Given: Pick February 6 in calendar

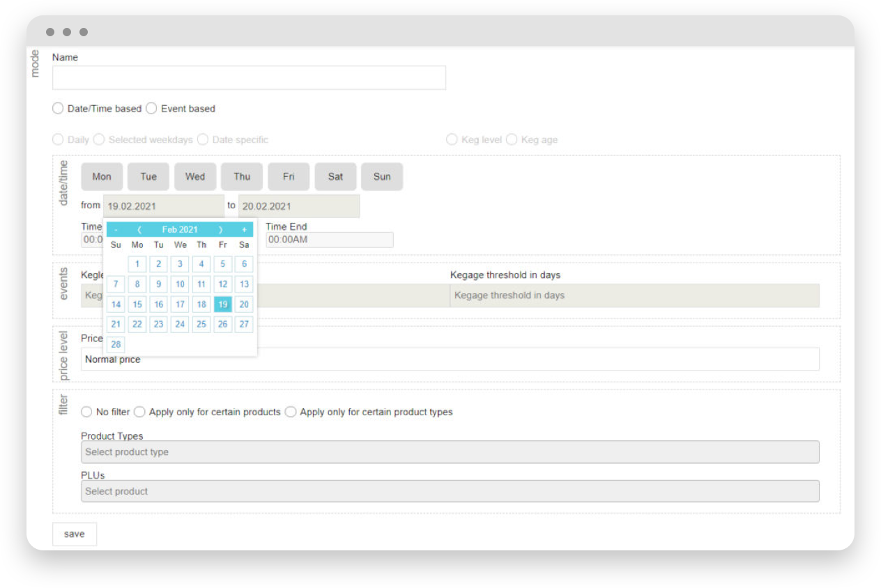Looking at the screenshot, I should click(244, 264).
